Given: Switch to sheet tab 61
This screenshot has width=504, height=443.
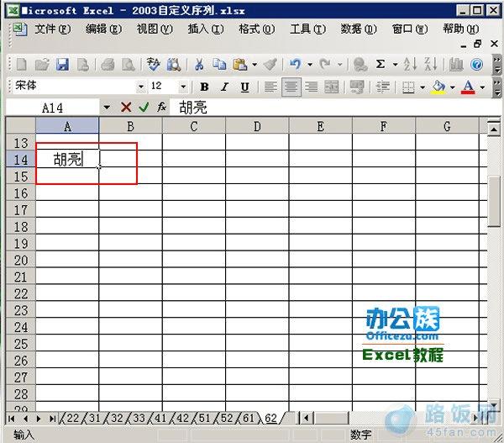Looking at the screenshot, I should tap(249, 419).
